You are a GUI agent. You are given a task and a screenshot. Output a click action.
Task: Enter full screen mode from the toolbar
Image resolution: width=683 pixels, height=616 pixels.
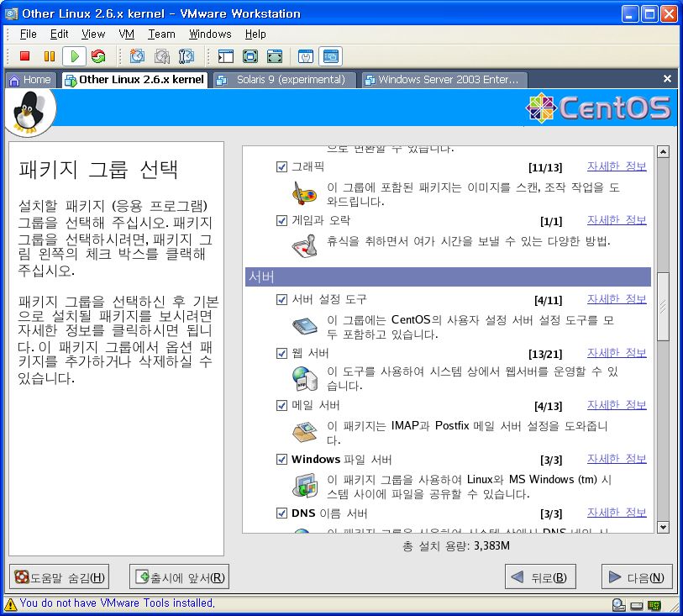click(x=250, y=56)
